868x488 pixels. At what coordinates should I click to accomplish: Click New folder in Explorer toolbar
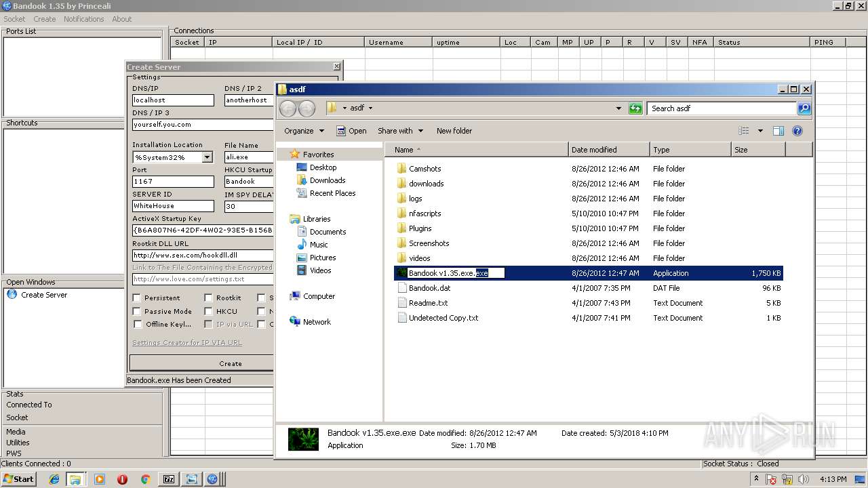click(x=454, y=131)
